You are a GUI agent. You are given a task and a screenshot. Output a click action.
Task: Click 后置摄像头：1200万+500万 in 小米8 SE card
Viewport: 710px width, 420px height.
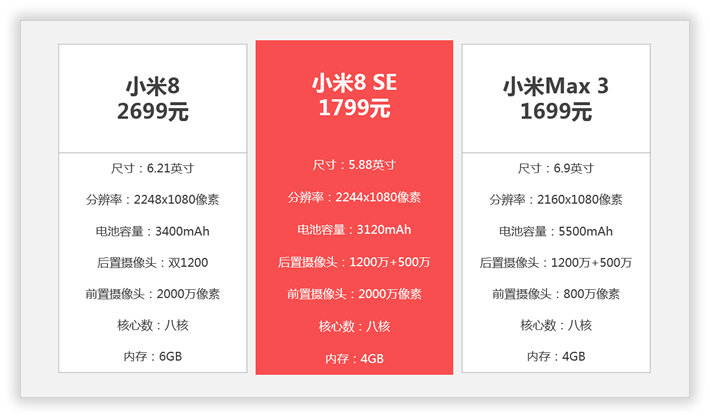coord(354,262)
